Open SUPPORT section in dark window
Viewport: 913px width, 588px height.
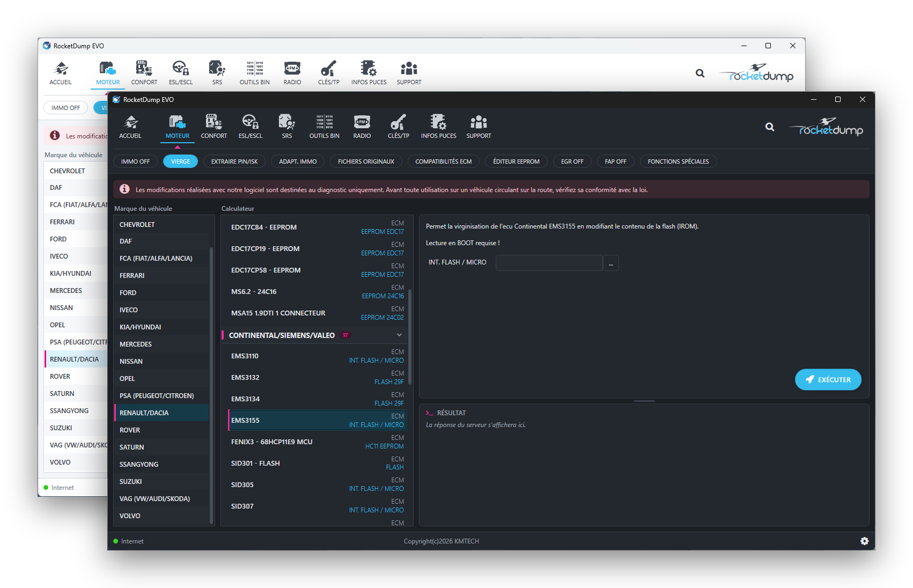point(478,127)
